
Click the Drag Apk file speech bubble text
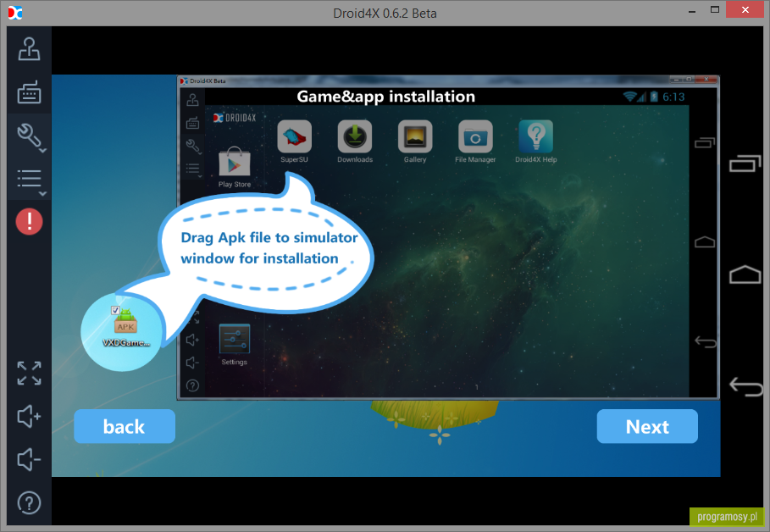pyautogui.click(x=269, y=247)
